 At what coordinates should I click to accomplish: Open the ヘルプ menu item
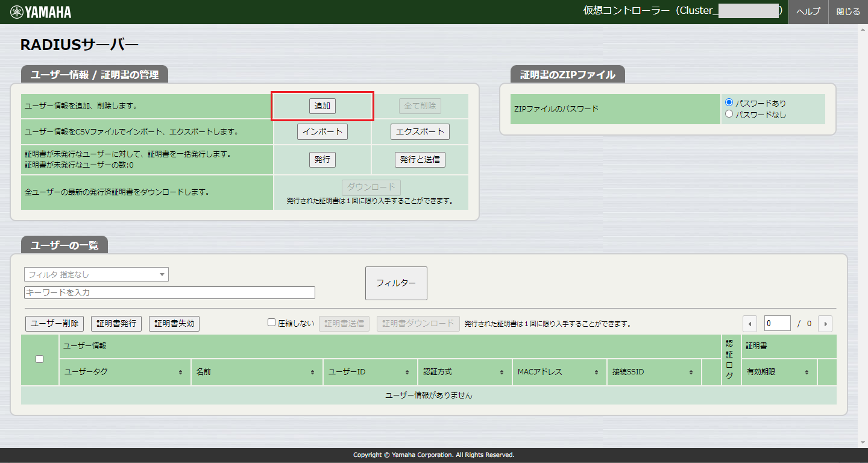(808, 11)
